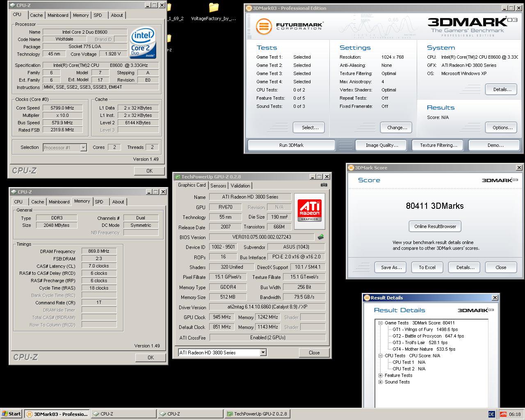
Task: Click the Close button in GPU-Z
Action: pos(314,353)
